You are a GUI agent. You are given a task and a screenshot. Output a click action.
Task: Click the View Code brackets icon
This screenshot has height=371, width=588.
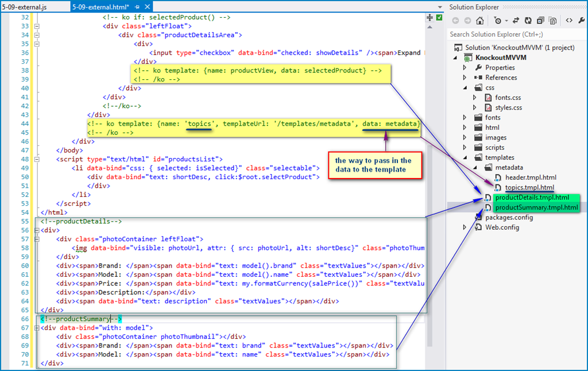[x=568, y=21]
